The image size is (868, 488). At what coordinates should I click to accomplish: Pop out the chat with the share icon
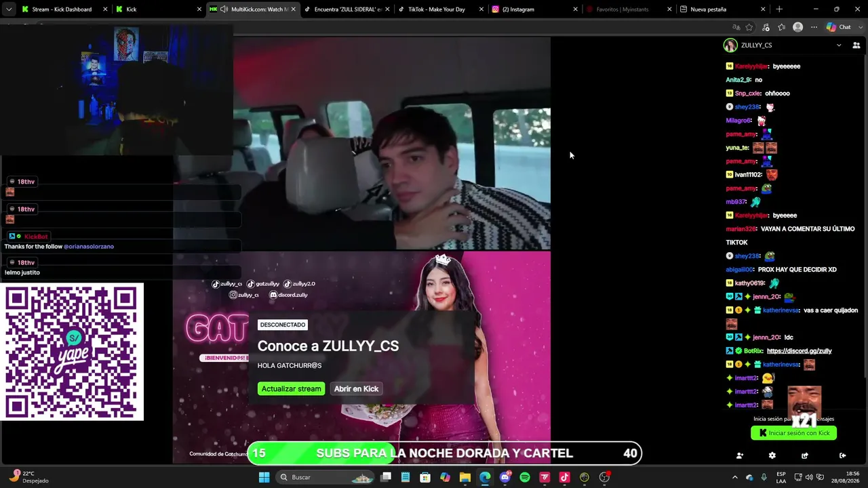(x=804, y=455)
